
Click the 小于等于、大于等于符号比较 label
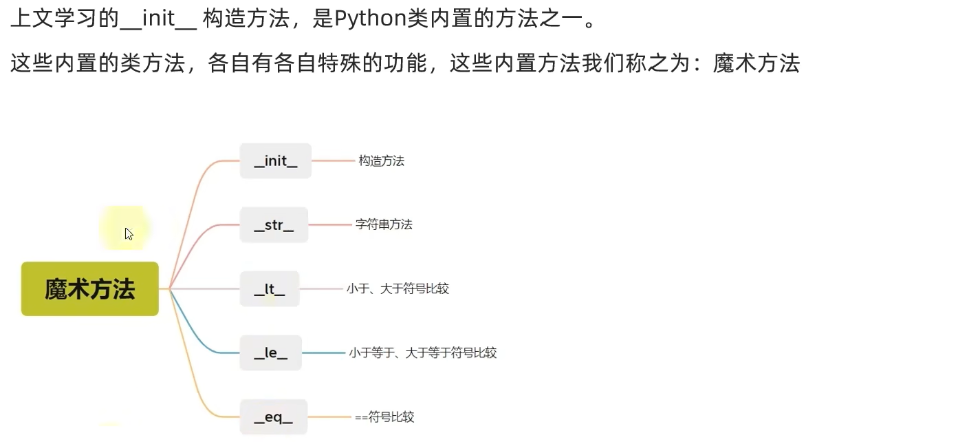[x=422, y=353]
